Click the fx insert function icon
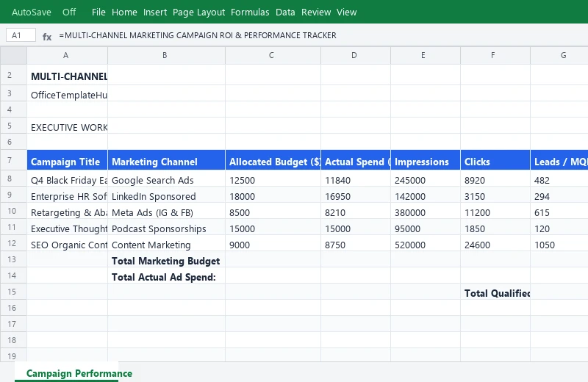The height and width of the screenshot is (382, 588). [47, 36]
